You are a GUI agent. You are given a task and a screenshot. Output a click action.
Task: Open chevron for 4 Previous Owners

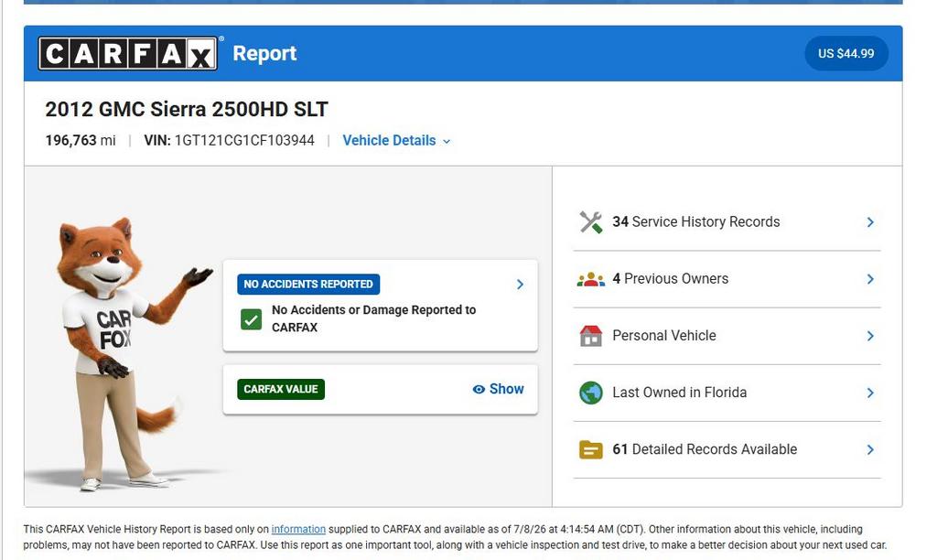tap(870, 279)
